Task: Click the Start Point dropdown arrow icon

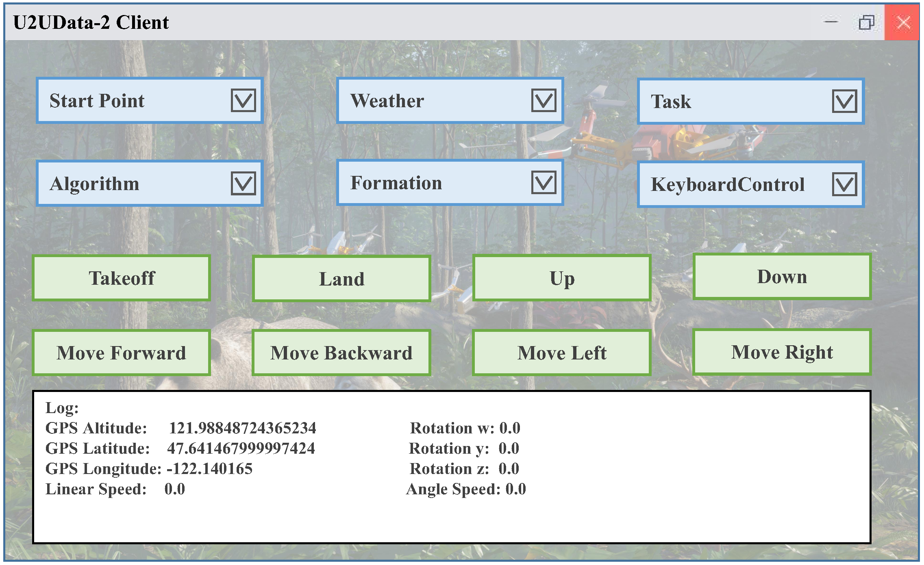Action: pyautogui.click(x=243, y=100)
